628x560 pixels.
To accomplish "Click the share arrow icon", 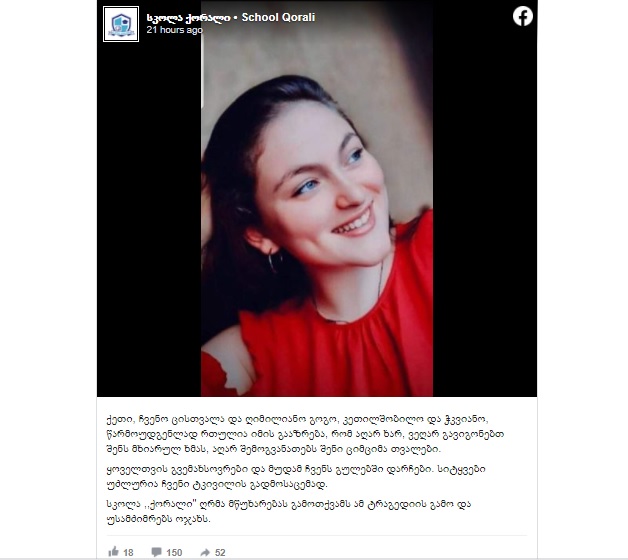I will coord(205,552).
